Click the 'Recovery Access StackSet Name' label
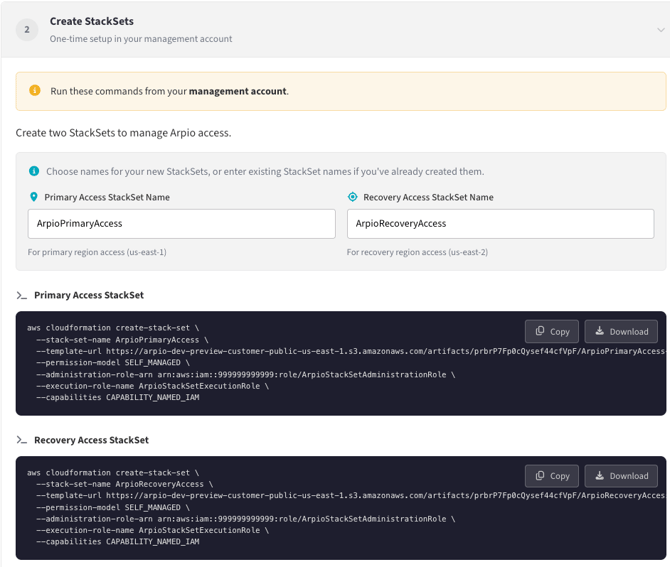 [x=428, y=197]
